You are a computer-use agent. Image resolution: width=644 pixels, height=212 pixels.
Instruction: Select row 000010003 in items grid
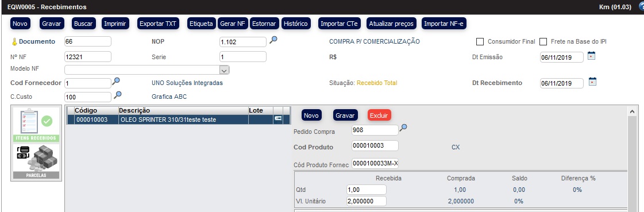pos(178,119)
